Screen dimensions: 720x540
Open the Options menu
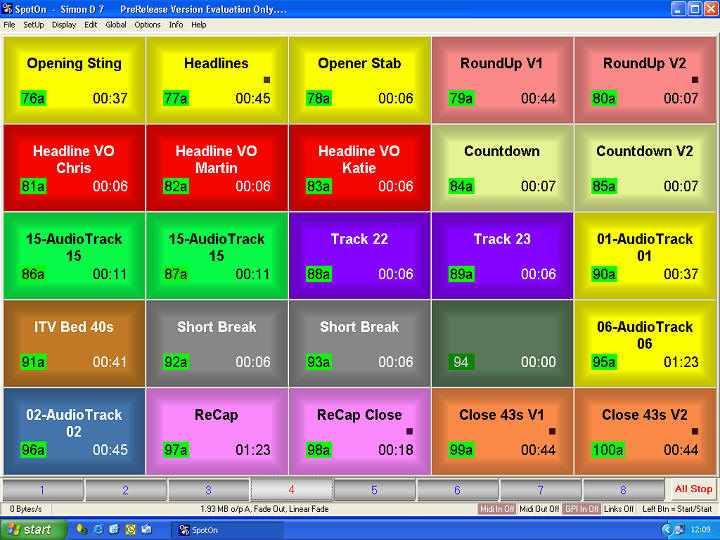147,24
